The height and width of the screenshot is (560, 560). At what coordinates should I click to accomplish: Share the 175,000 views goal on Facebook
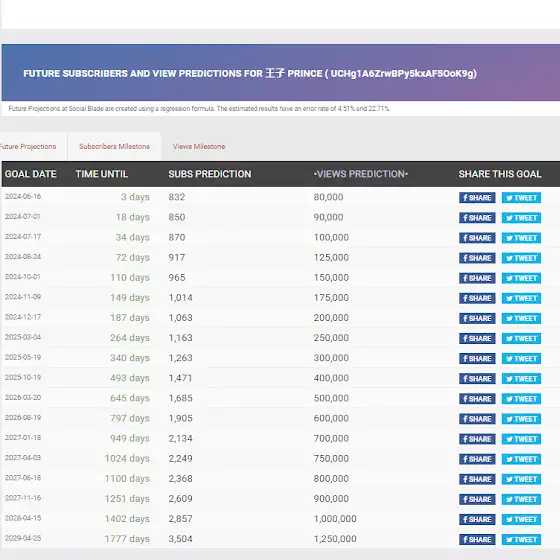(x=477, y=298)
